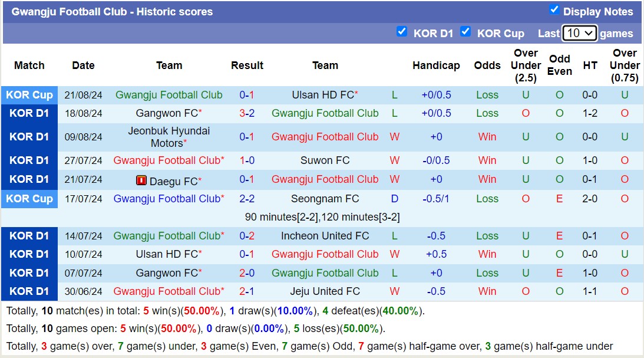The width and height of the screenshot is (644, 358).
Task: Click the KOR Cup label on 17/08 row
Action: (29, 199)
